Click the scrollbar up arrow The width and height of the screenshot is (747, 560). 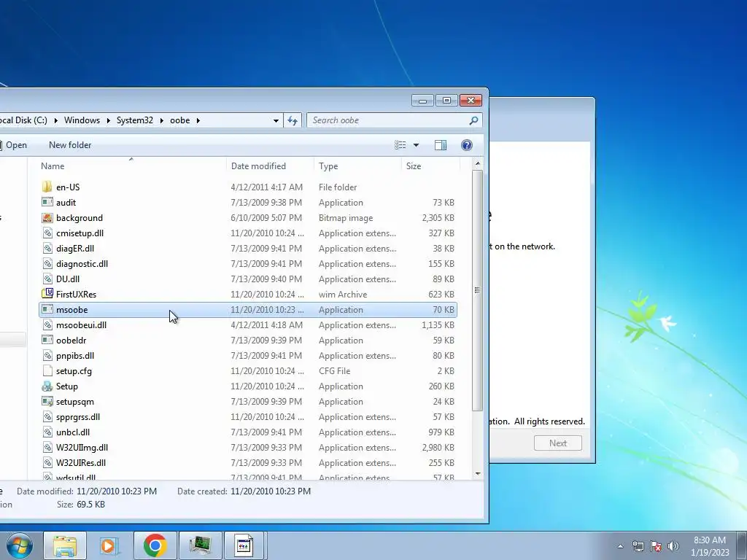tap(477, 164)
